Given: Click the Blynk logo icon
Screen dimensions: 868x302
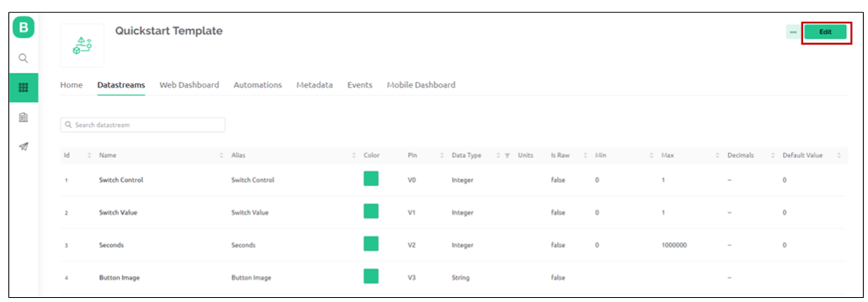Looking at the screenshot, I should pos(23,27).
